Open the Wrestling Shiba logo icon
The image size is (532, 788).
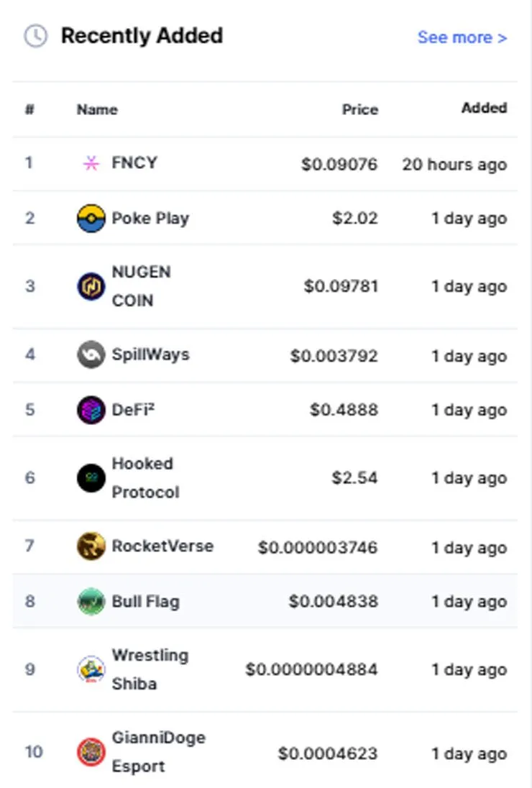coord(91,669)
